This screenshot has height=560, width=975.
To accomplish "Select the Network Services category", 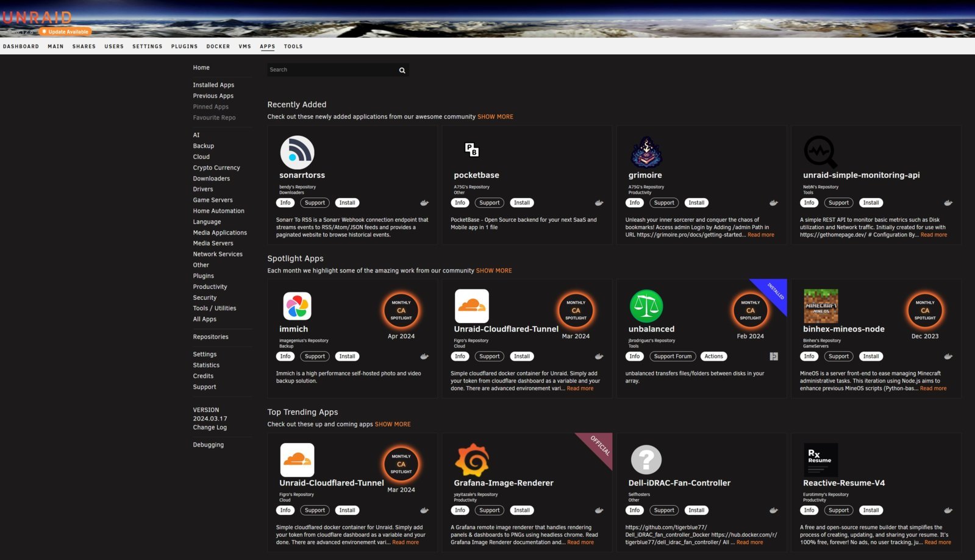I will (218, 254).
